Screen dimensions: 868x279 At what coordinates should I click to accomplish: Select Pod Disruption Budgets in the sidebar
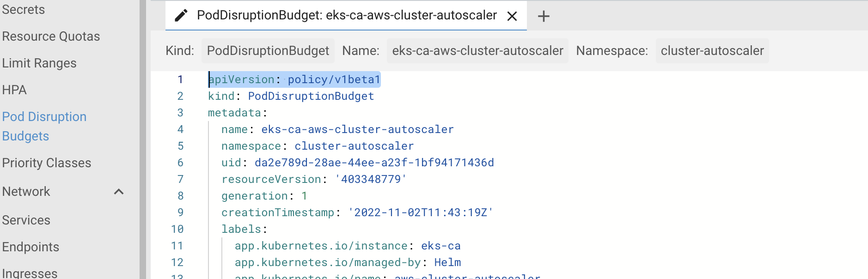pos(44,126)
